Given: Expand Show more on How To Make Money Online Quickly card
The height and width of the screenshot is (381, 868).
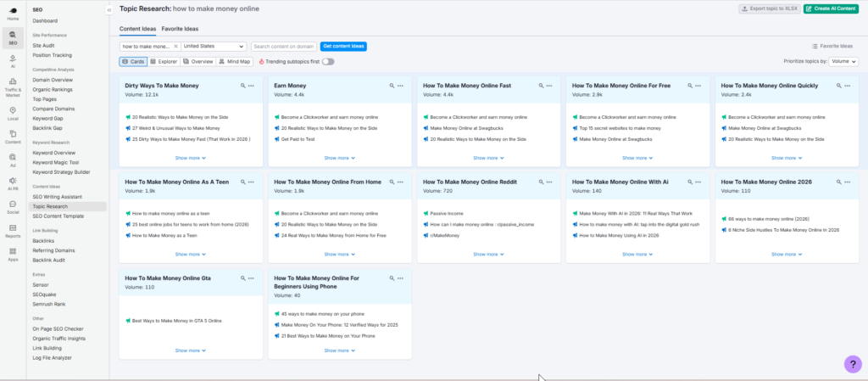Looking at the screenshot, I should pyautogui.click(x=787, y=158).
